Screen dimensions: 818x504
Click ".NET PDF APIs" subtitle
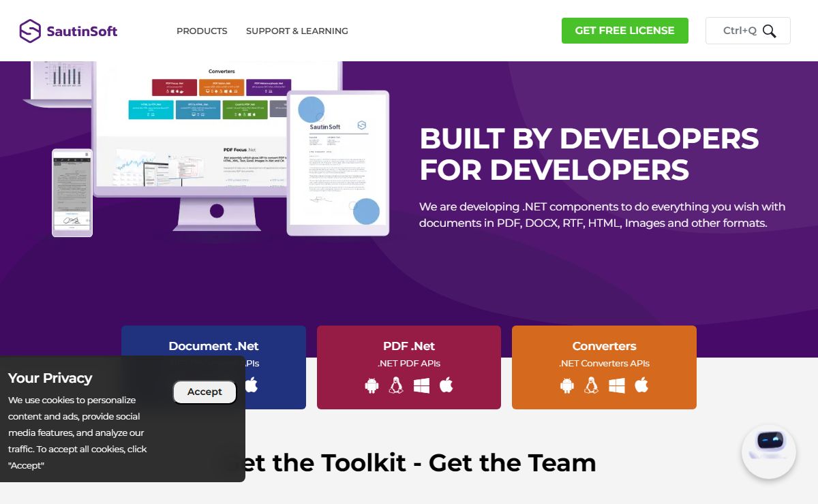(x=409, y=364)
